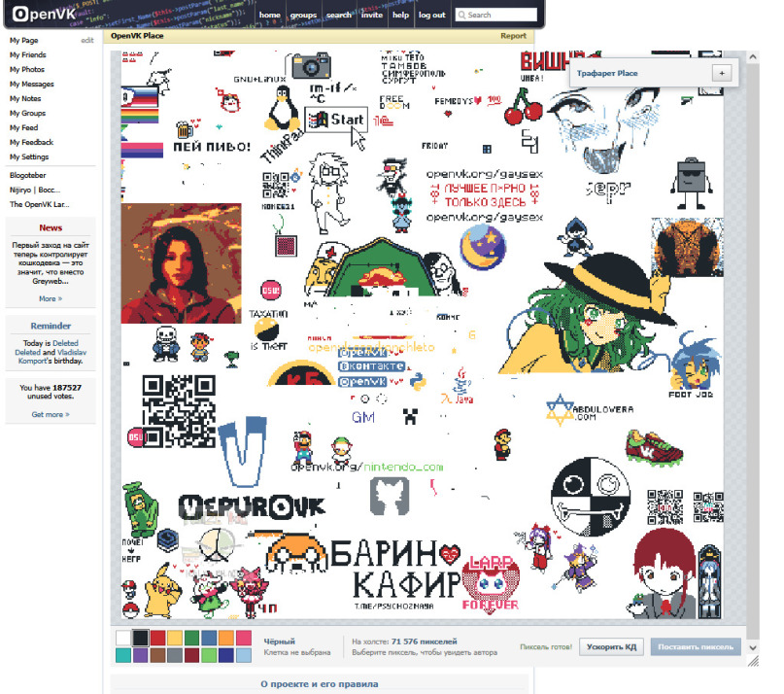Select the dark maroon color swatch

pos(191,655)
